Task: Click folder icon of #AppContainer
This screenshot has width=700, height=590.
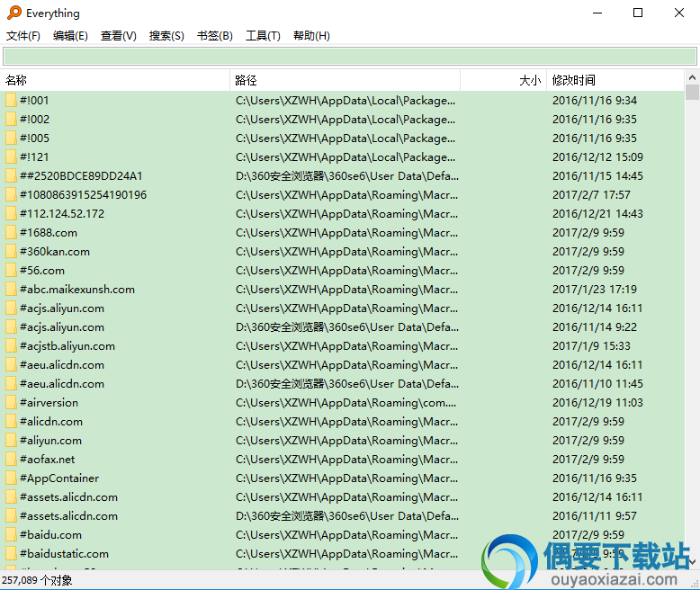Action: click(11, 478)
